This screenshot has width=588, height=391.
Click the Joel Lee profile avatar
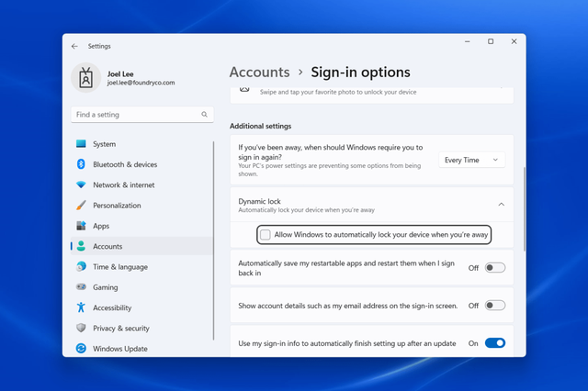click(x=85, y=77)
